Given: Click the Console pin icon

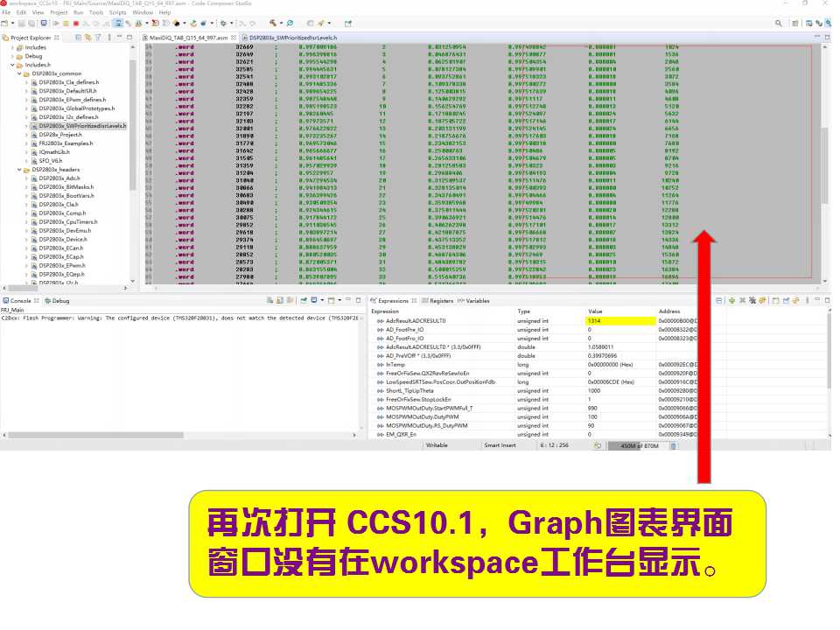Looking at the screenshot, I should pos(304,300).
